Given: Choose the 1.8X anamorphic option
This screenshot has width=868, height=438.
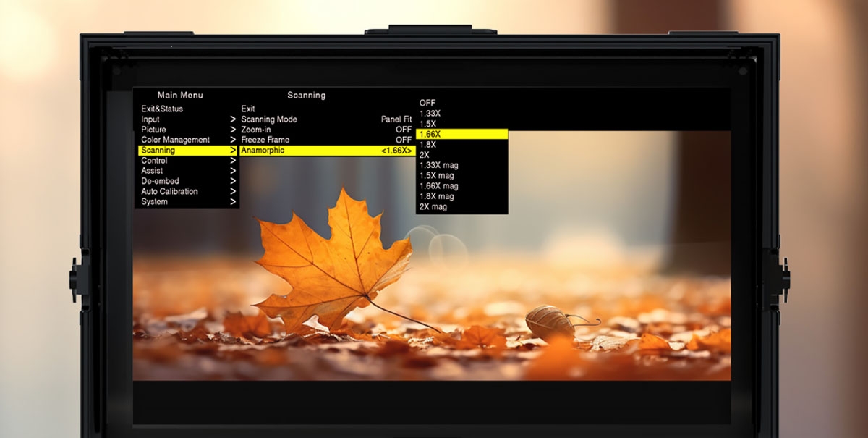Looking at the screenshot, I should (428, 145).
